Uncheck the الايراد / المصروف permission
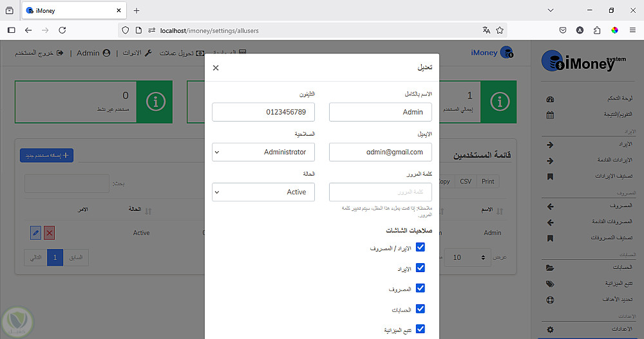644x339 pixels. tap(420, 247)
